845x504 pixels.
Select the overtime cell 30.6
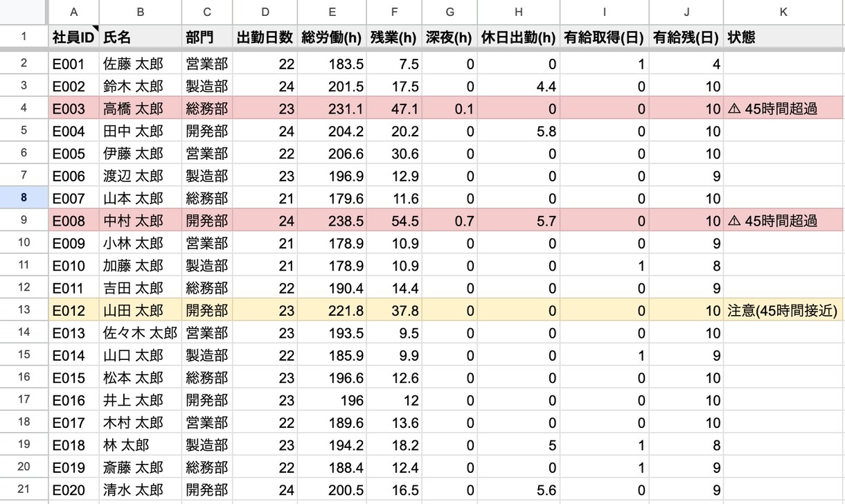(x=395, y=154)
